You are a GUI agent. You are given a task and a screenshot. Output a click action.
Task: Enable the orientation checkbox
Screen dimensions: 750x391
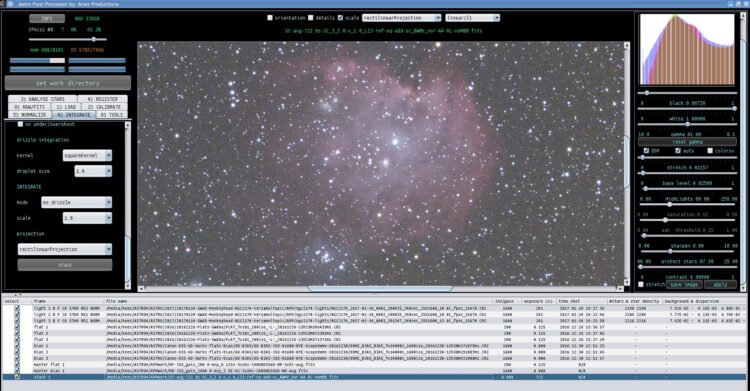(270, 18)
